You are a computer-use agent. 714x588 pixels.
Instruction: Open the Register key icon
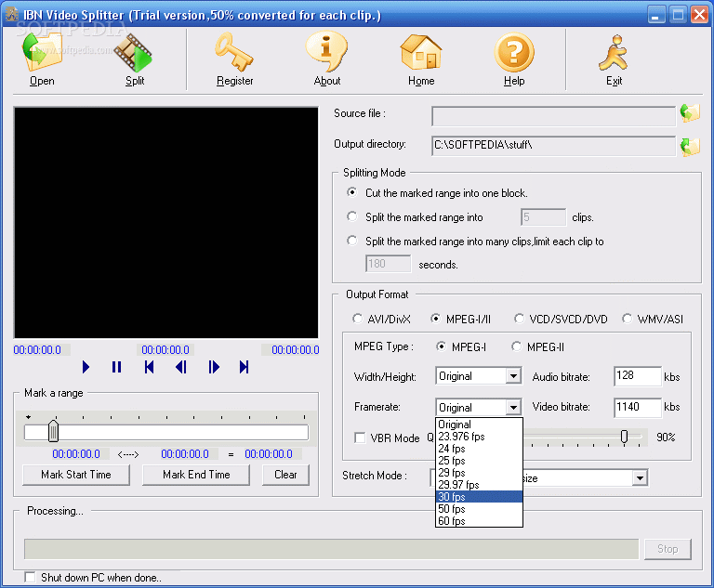[x=234, y=52]
